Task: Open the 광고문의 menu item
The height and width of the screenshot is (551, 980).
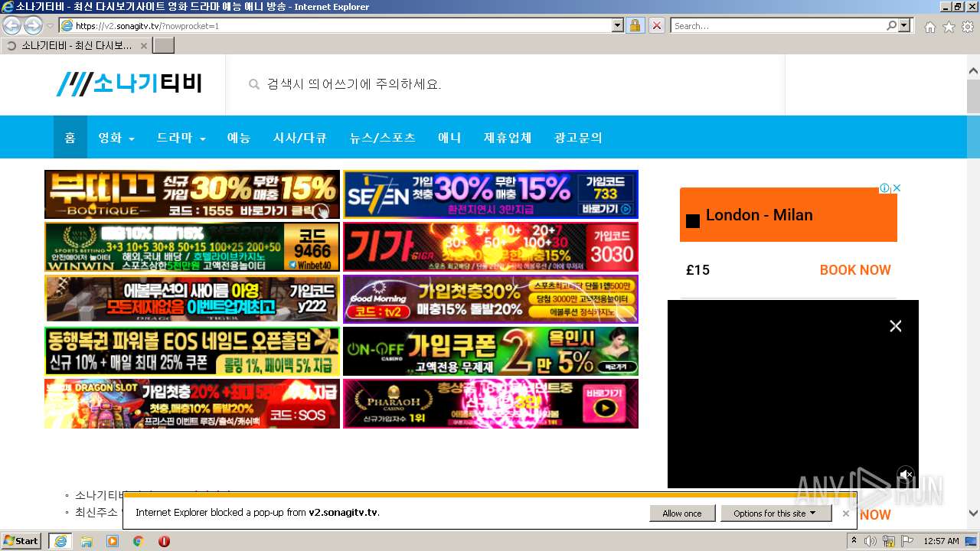Action: [578, 138]
